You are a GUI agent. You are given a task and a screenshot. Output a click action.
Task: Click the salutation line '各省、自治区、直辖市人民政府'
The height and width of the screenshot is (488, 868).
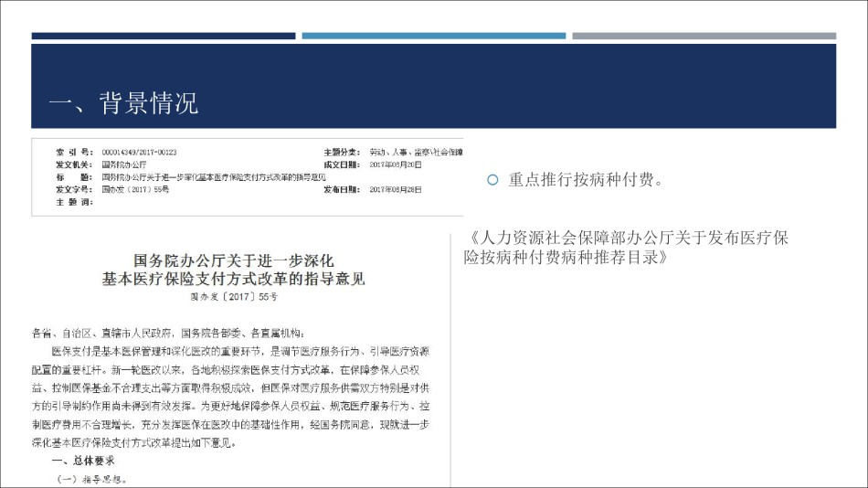(x=168, y=334)
